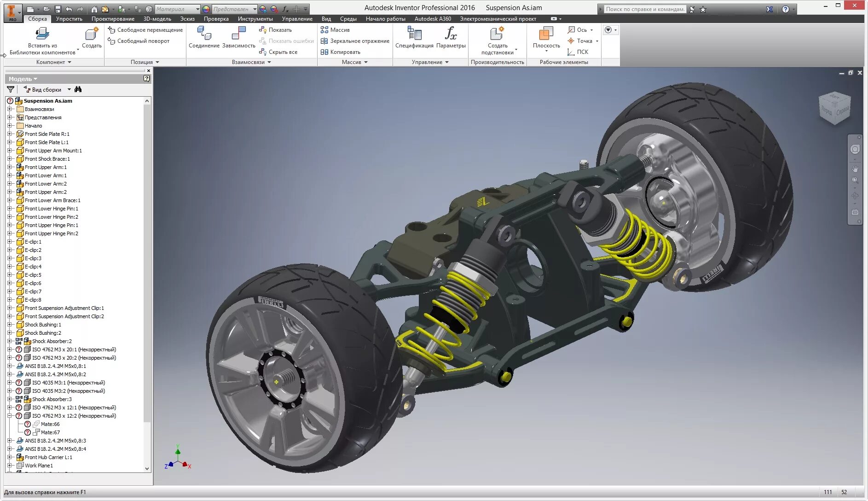Image resolution: width=868 pixels, height=501 pixels.
Task: Open the Модель browser dropdown
Action: tap(23, 79)
